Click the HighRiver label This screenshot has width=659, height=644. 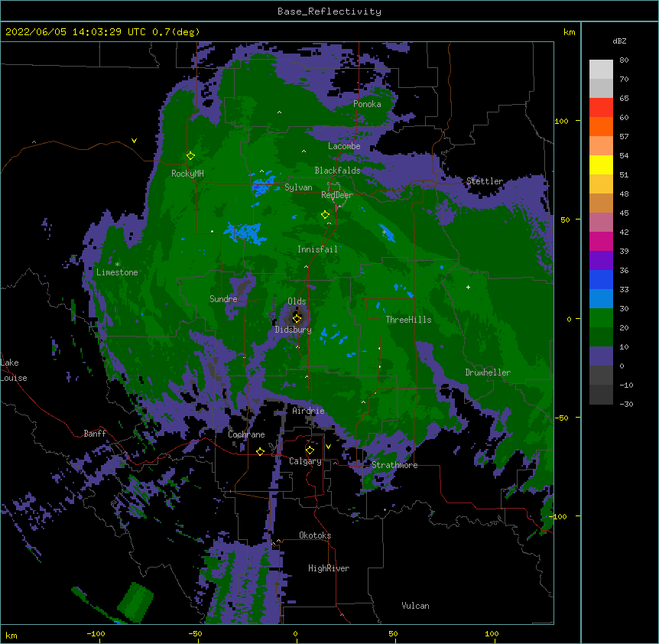click(x=329, y=568)
